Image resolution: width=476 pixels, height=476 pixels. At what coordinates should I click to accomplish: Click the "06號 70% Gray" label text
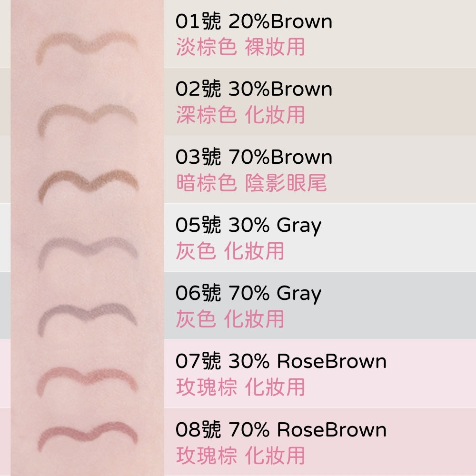point(248,294)
